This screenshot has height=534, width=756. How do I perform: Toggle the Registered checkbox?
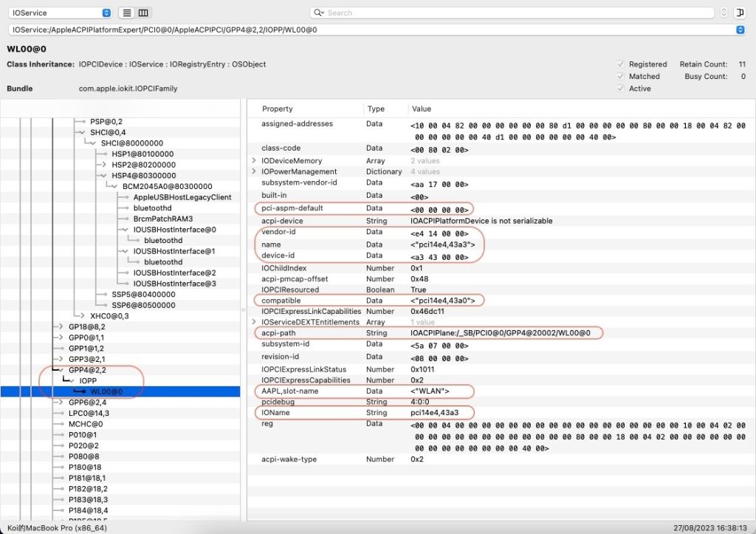[x=620, y=64]
